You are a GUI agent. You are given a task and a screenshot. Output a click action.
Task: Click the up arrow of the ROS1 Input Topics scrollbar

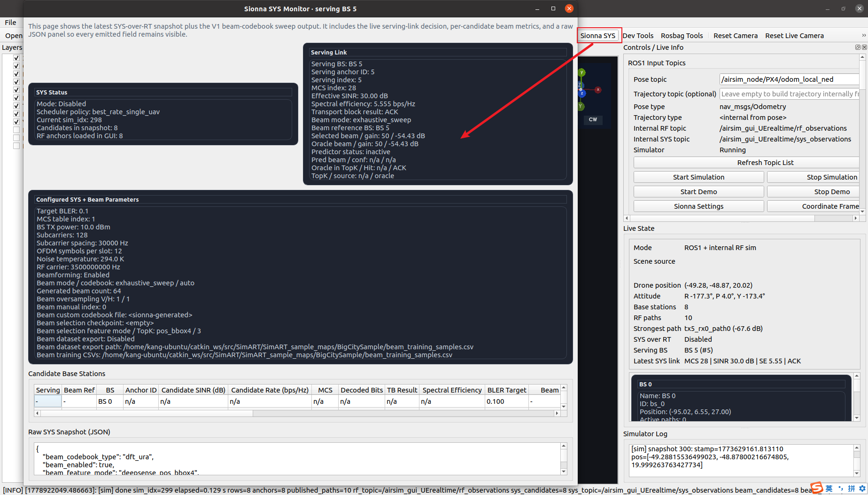(862, 57)
